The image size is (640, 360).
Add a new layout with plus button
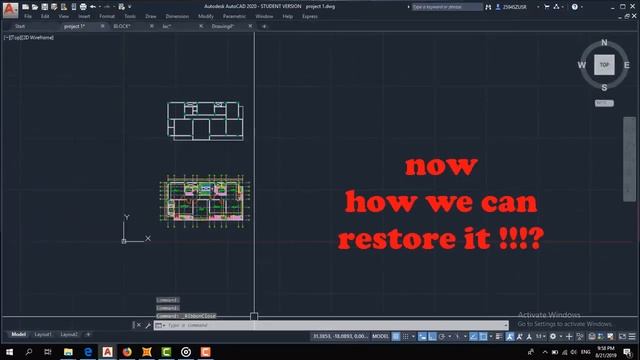point(88,334)
